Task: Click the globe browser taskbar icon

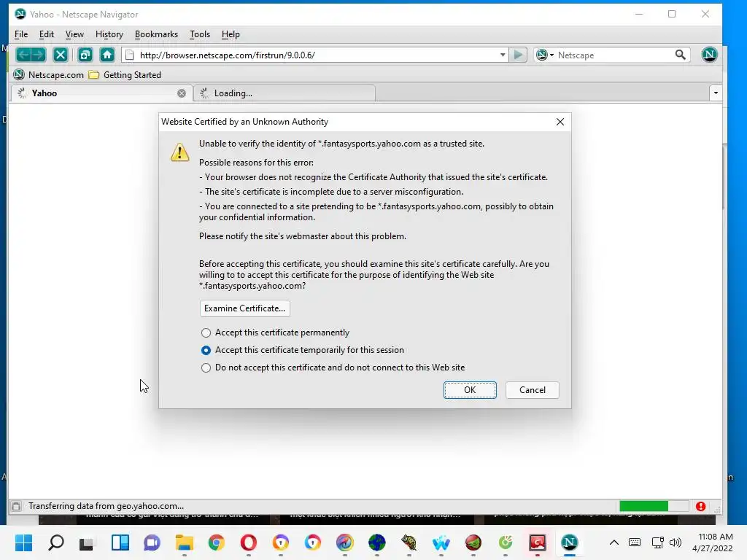Action: (377, 542)
